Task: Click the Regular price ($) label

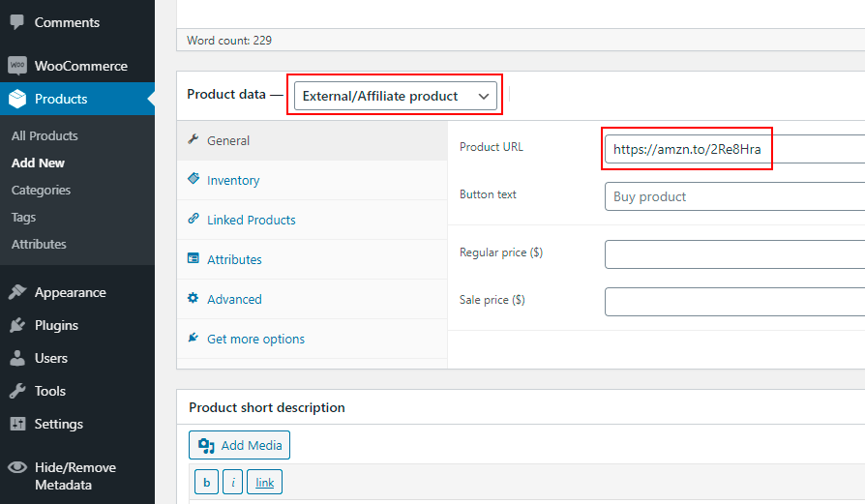Action: pyautogui.click(x=501, y=252)
